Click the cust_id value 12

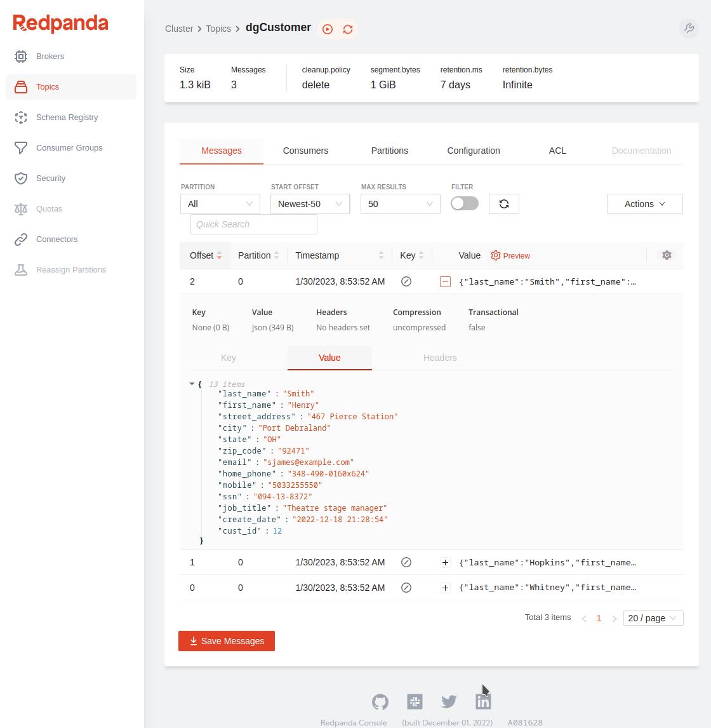pos(277,531)
